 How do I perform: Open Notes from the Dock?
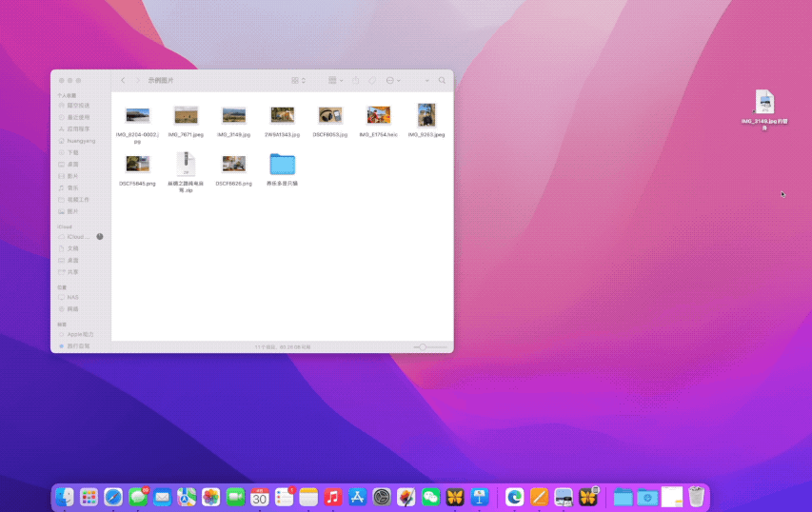pos(308,497)
